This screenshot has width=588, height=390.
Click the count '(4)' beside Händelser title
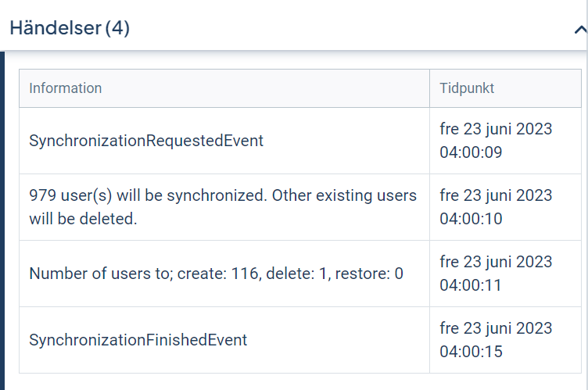[117, 28]
